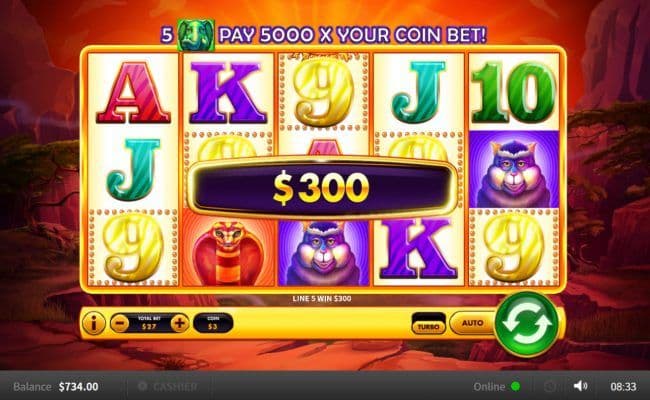The image size is (650, 400).
Task: Click the red A symbol on reel one
Action: [133, 92]
